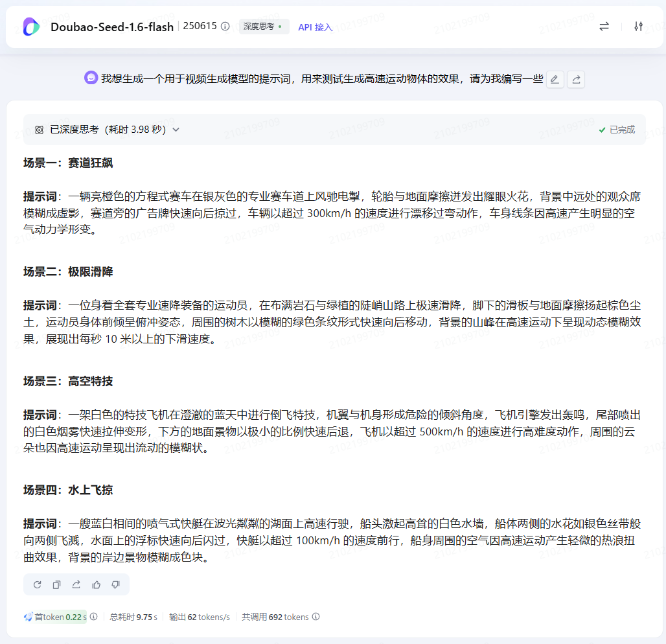Click the user avatar icon beside the prompt
The width and height of the screenshot is (666, 644).
(91, 78)
